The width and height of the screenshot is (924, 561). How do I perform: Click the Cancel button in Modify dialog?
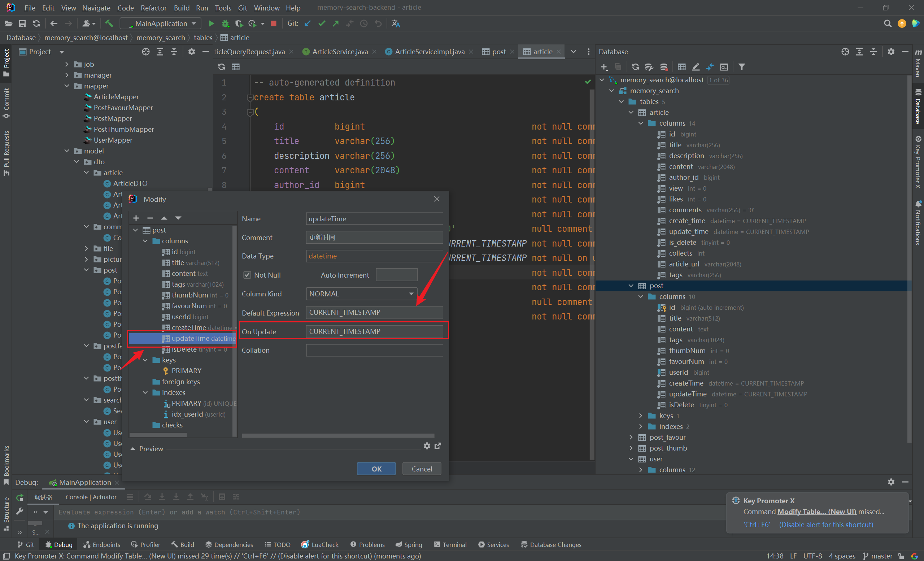click(x=422, y=469)
